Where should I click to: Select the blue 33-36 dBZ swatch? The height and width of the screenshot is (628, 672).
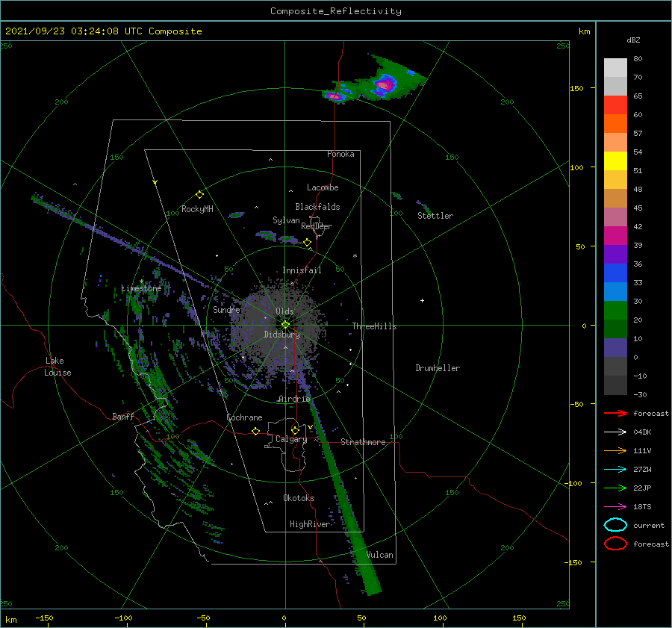[615, 273]
